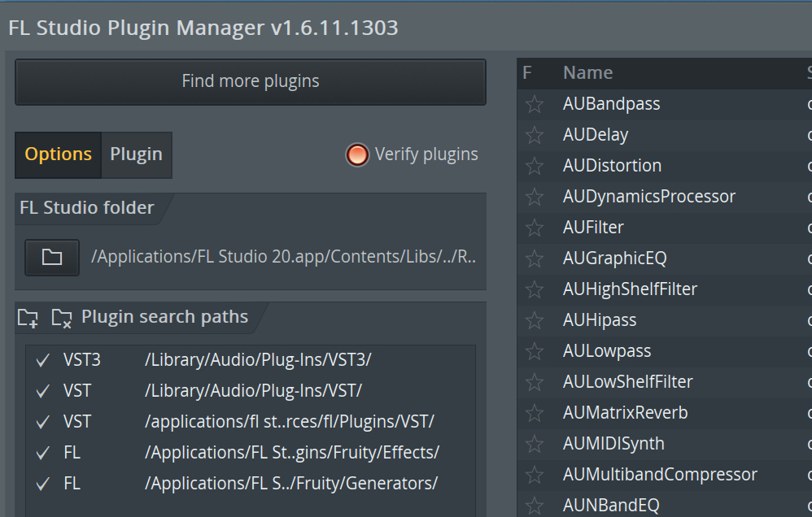Viewport: 812px width, 517px height.
Task: Uncheck the VST3 /Library/Audio/Plug-Ins/VST3/ path
Action: coord(43,360)
